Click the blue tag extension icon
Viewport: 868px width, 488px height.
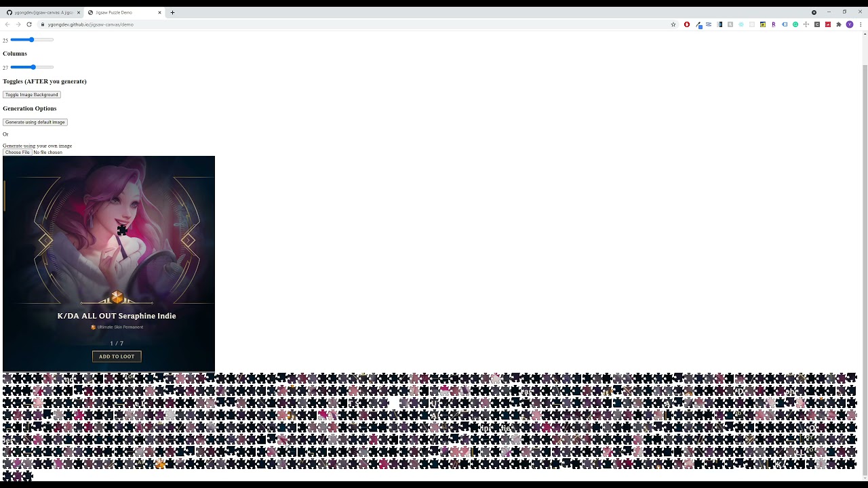pos(785,24)
